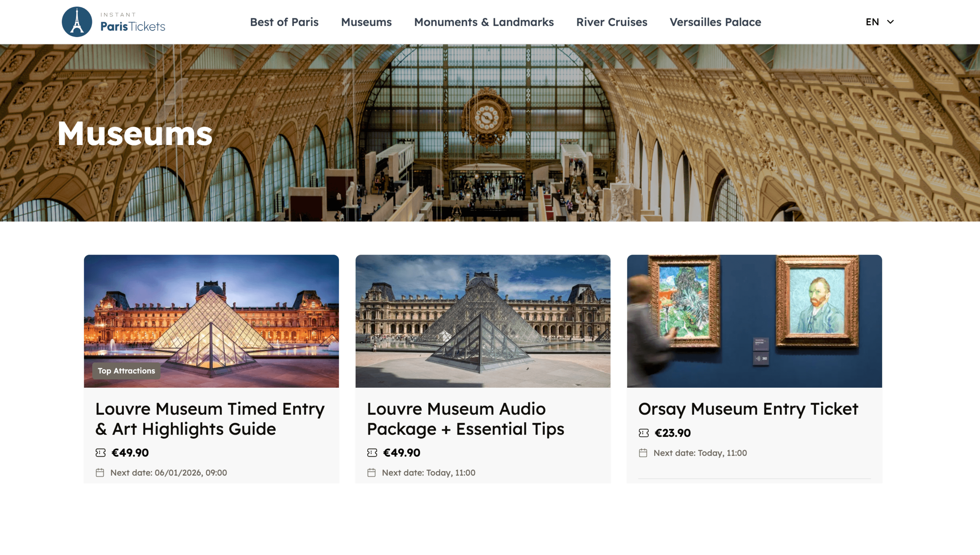The width and height of the screenshot is (980, 555).
Task: Select River Cruises in the navigation
Action: pos(612,22)
